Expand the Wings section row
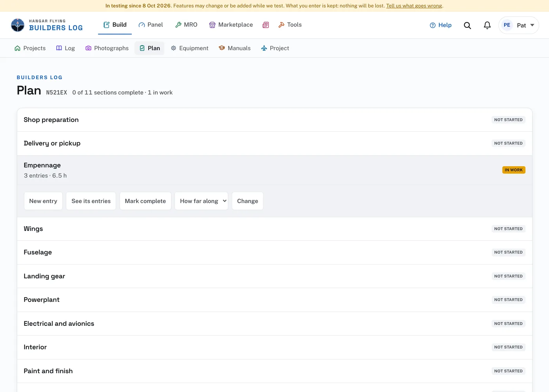This screenshot has height=392, width=549. pyautogui.click(x=274, y=229)
